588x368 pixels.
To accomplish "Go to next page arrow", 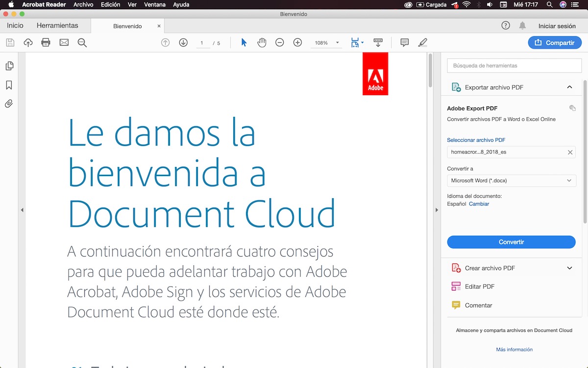I will point(183,43).
